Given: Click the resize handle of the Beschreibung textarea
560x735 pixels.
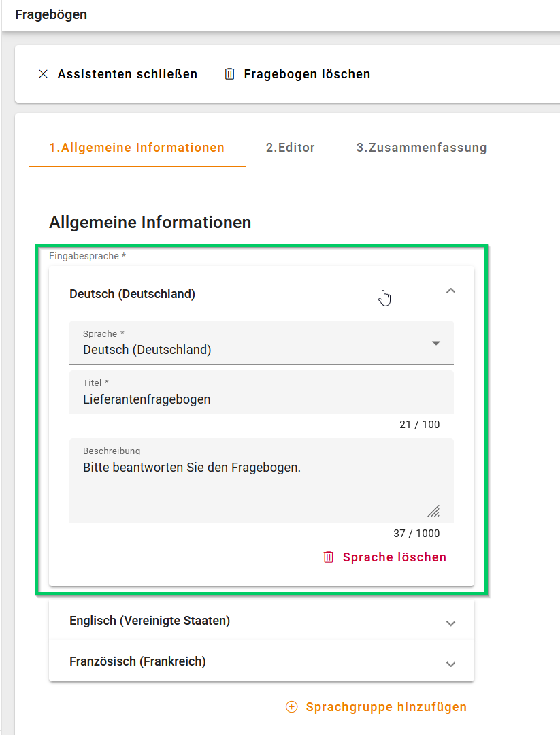Looking at the screenshot, I should pyautogui.click(x=433, y=512).
